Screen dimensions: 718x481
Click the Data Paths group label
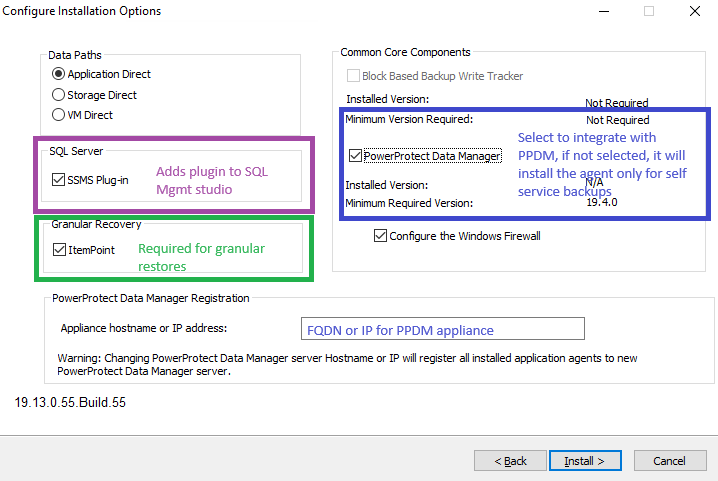tap(75, 55)
